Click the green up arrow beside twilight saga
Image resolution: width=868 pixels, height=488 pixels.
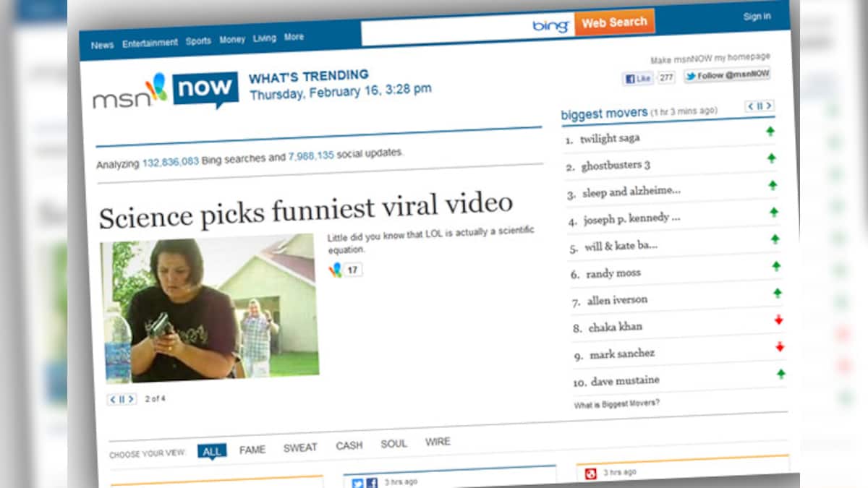[771, 131]
